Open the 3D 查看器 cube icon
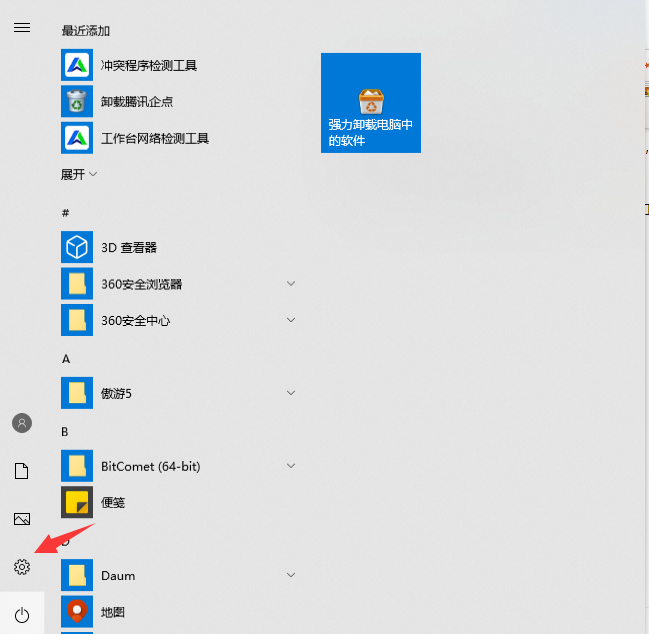The image size is (649, 634). (x=77, y=247)
